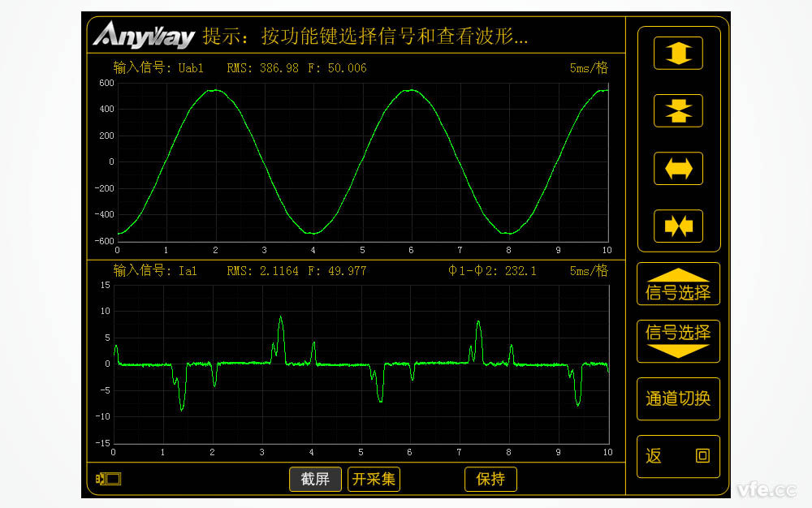Click the storage status icon bottom-left

point(108,479)
